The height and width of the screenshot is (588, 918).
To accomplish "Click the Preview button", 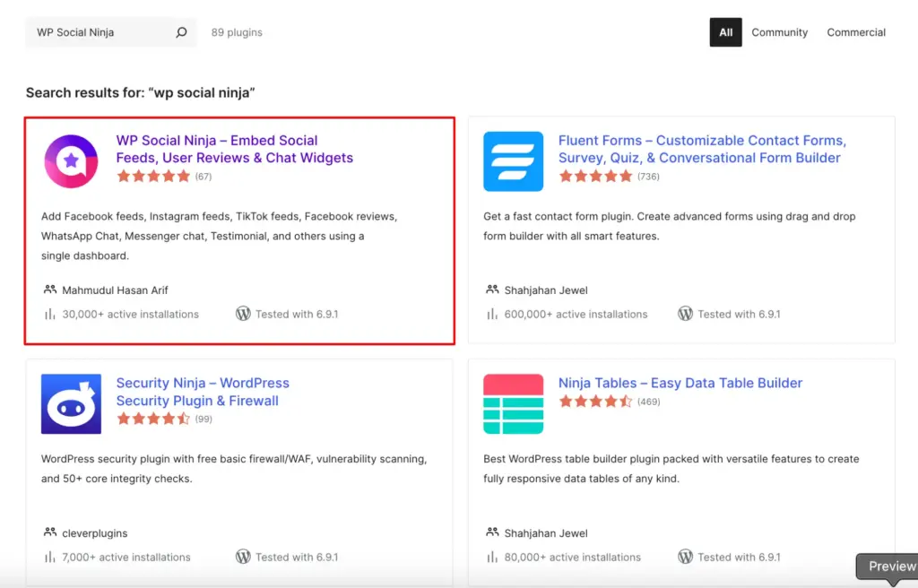I will (890, 566).
